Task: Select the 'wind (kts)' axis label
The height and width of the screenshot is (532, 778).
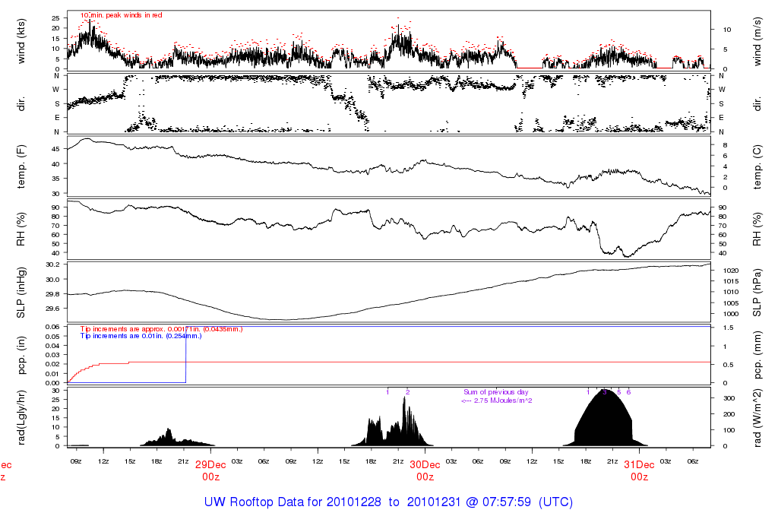Action: [21, 41]
